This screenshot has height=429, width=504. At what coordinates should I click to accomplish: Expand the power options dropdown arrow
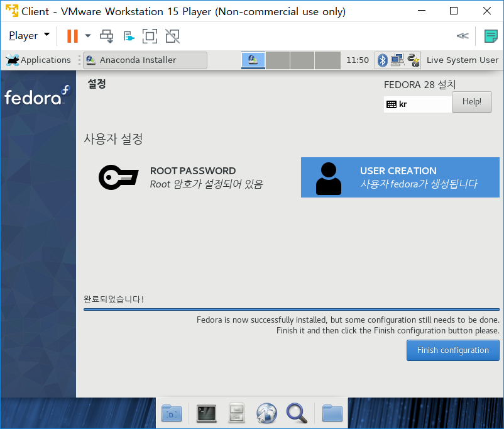[88, 36]
